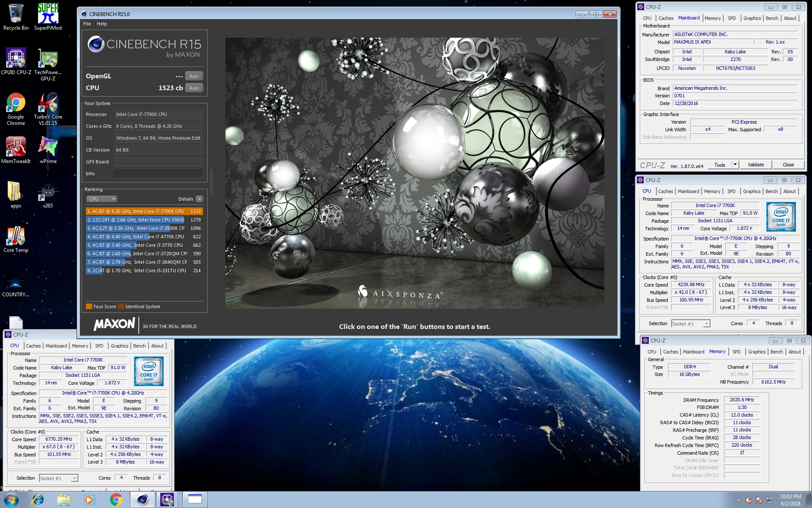Click the Your Score orange legend swatch
812x508 pixels.
click(x=89, y=306)
